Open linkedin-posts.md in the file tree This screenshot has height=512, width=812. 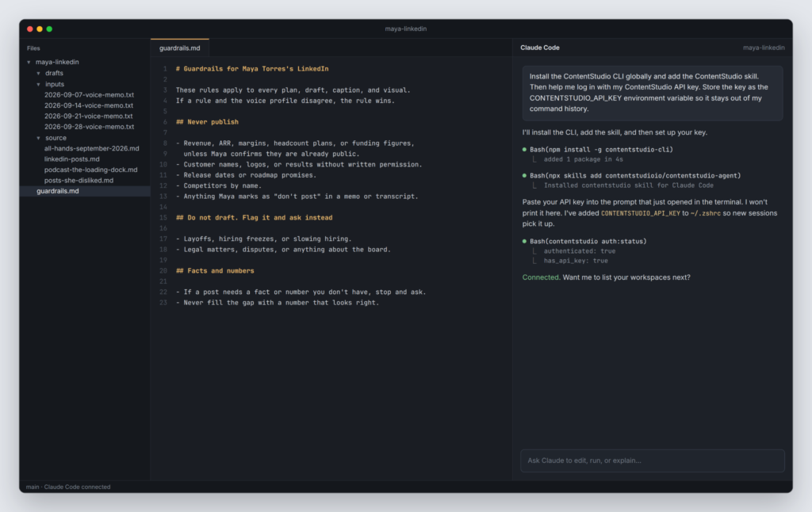click(x=72, y=159)
